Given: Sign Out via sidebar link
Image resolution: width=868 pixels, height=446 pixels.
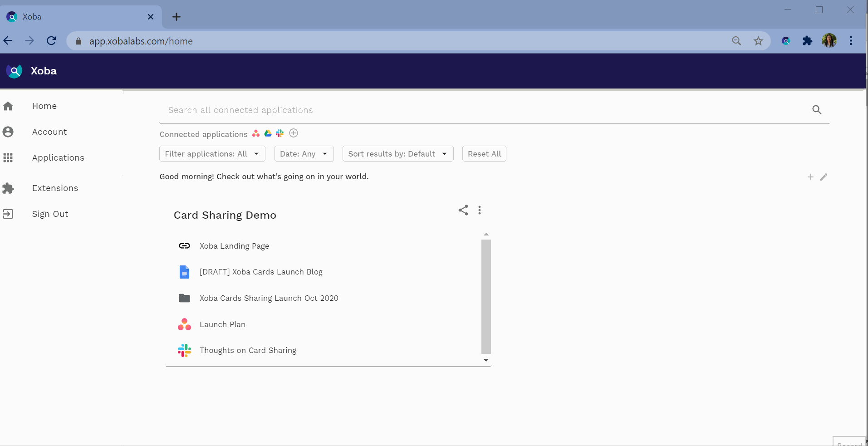Looking at the screenshot, I should [50, 214].
